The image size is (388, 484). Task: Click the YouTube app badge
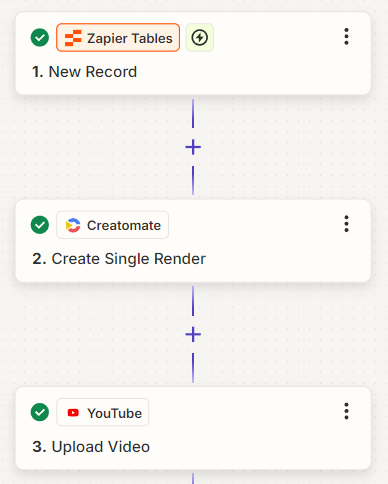(103, 412)
